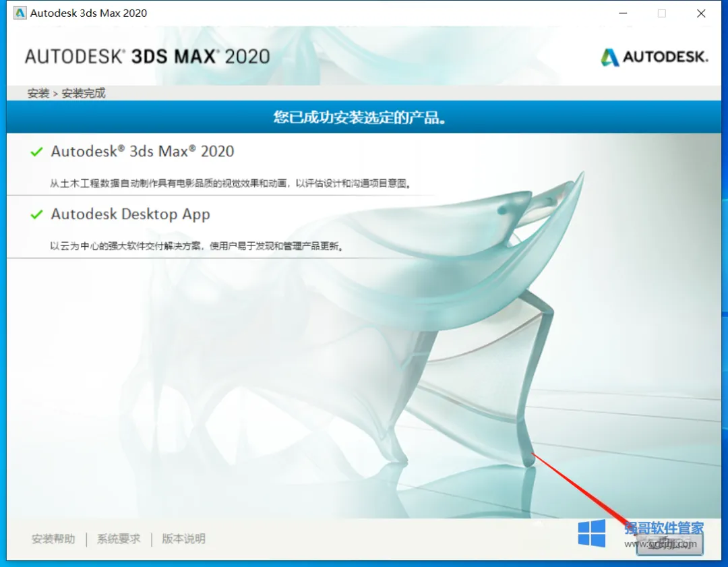Click the 安装完成 breadcrumb item
This screenshot has width=728, height=567.
pos(84,93)
